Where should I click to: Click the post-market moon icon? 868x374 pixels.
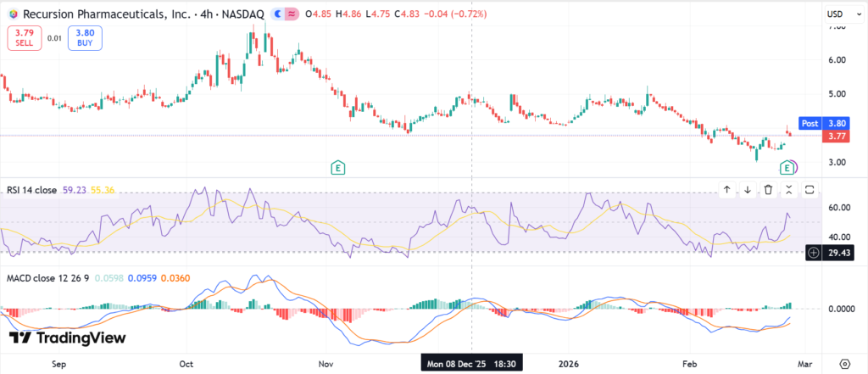click(278, 14)
